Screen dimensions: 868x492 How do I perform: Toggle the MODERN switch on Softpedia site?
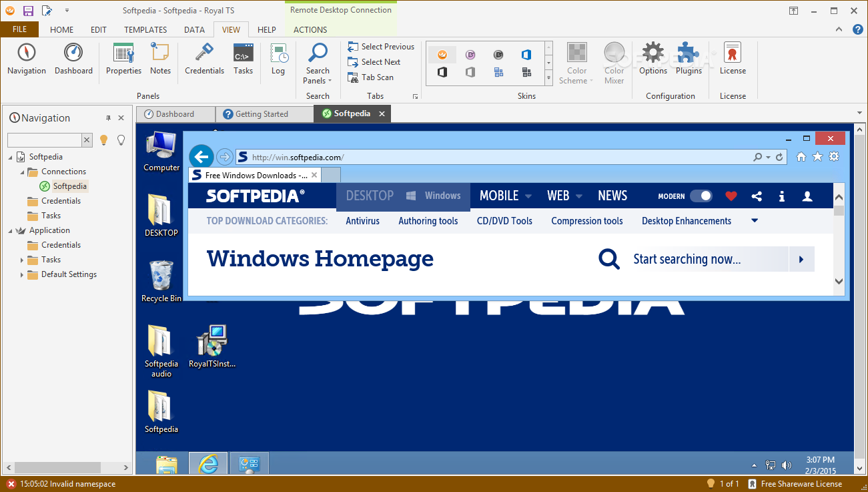pos(701,196)
